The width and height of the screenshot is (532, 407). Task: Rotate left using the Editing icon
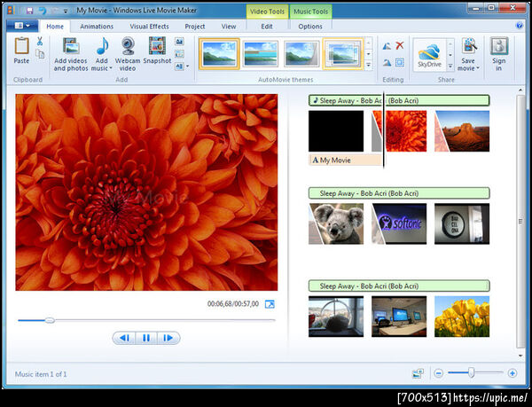click(x=387, y=46)
